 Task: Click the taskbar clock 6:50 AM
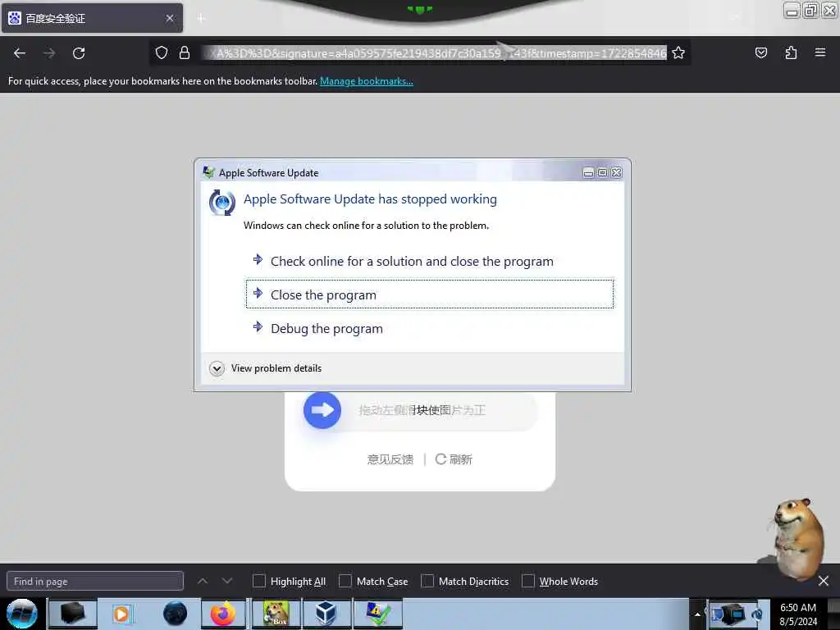[797, 614]
